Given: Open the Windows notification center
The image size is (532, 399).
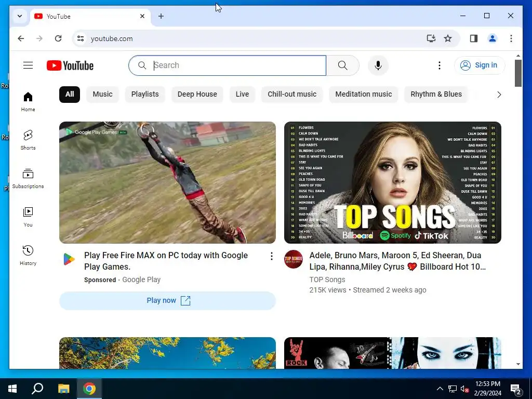Looking at the screenshot, I should (516, 389).
